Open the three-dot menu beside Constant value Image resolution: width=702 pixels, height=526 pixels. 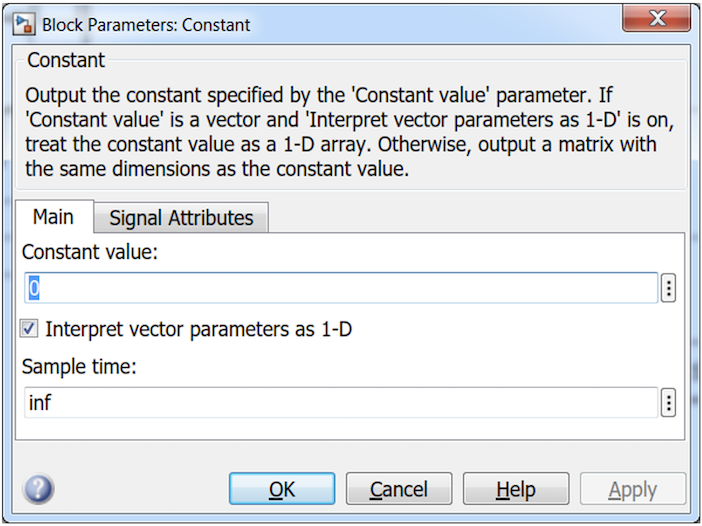[x=669, y=288]
